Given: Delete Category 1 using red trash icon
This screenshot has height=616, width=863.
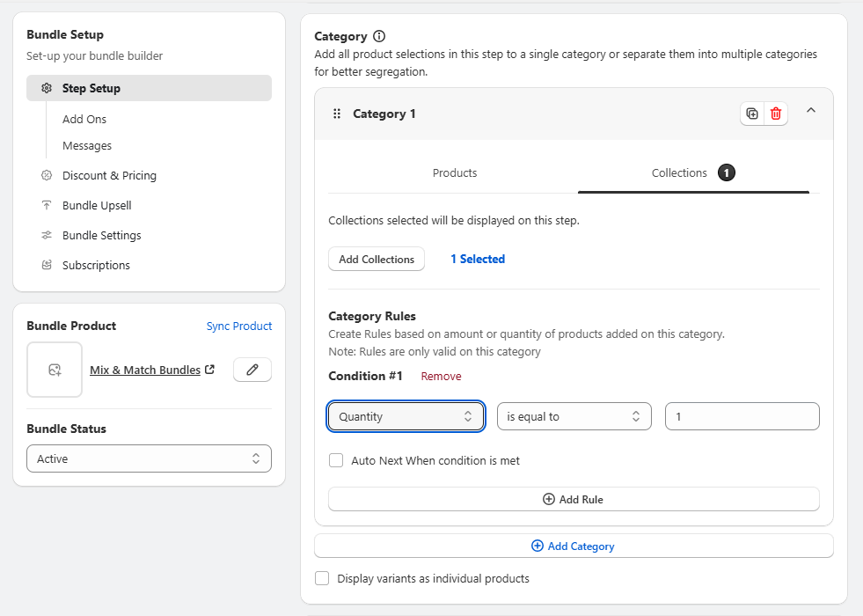Looking at the screenshot, I should pyautogui.click(x=776, y=114).
